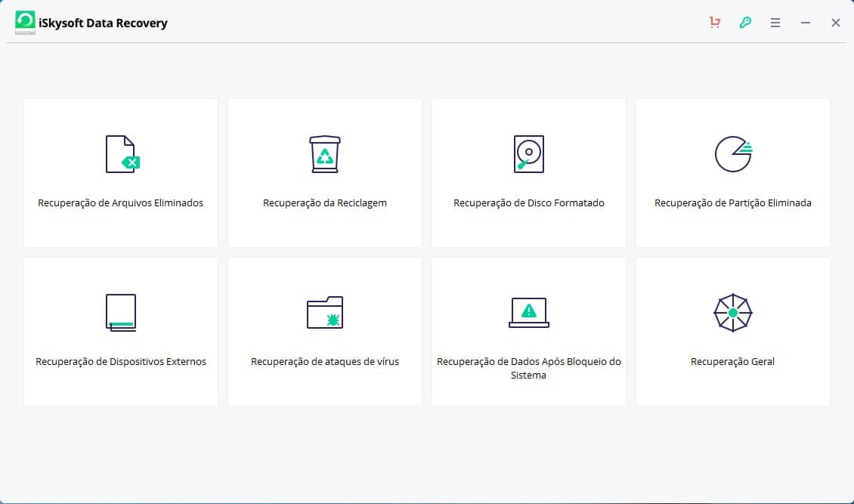Image resolution: width=854 pixels, height=504 pixels.
Task: Click the key registration icon
Action: coord(745,23)
